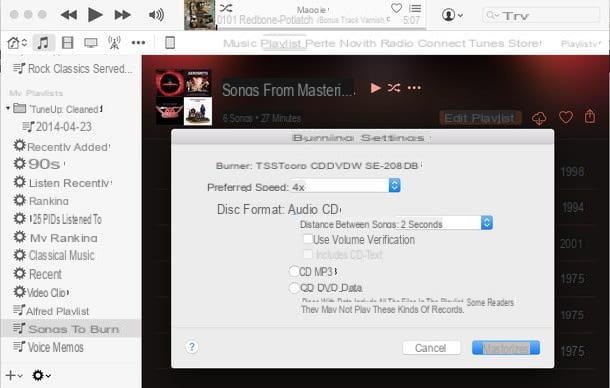Click the playlist album artwork thumbnail
This screenshot has height=388, width=610.
184,97
